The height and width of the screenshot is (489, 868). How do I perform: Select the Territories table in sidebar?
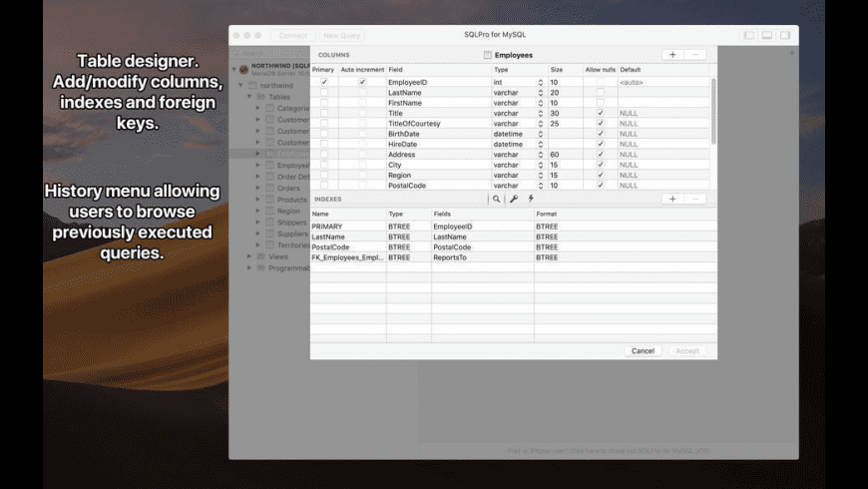click(x=293, y=244)
